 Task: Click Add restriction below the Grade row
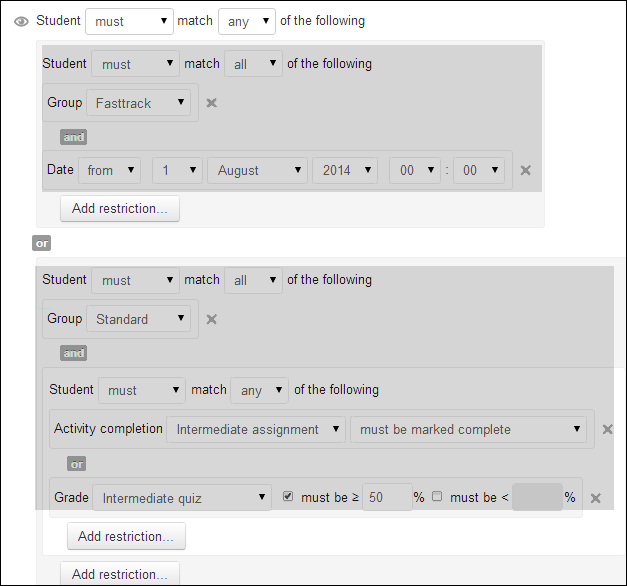126,536
